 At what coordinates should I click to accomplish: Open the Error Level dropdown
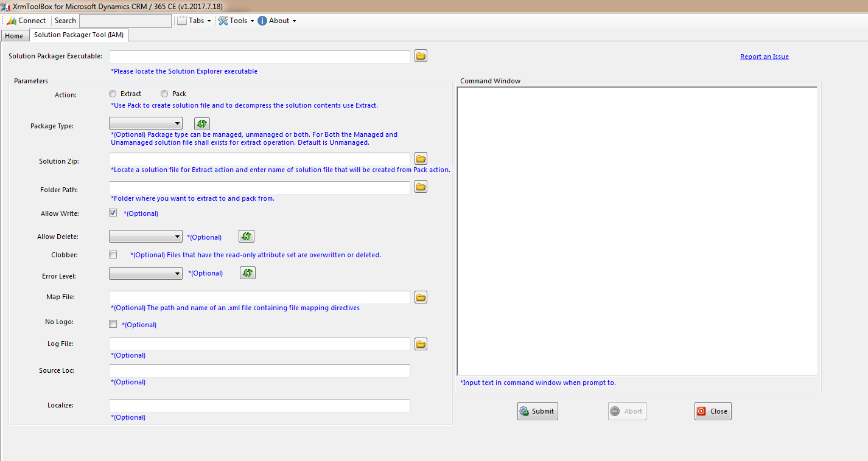(x=145, y=274)
